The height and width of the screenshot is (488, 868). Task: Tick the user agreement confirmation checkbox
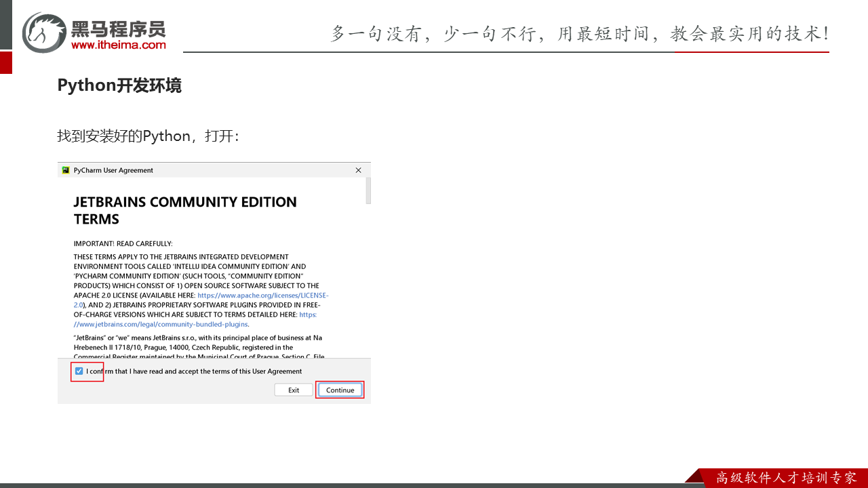click(79, 371)
